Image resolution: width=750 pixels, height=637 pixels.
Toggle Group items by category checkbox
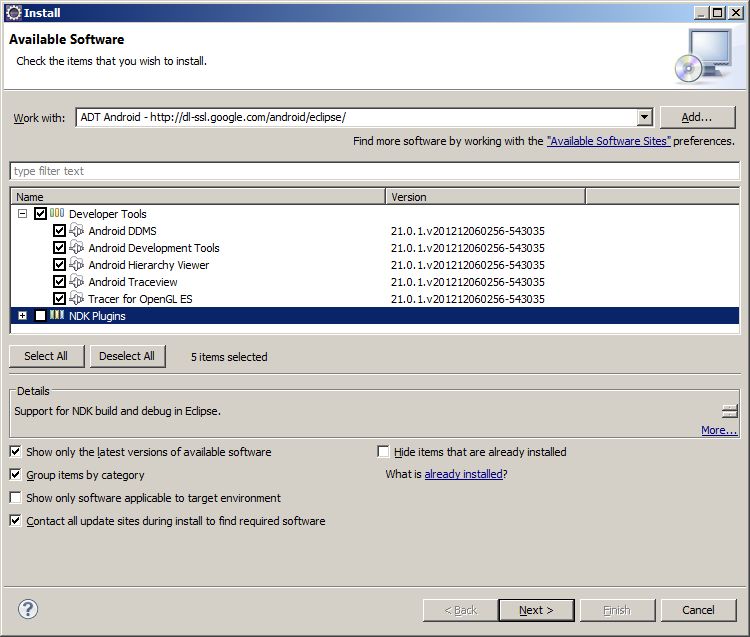click(x=15, y=474)
